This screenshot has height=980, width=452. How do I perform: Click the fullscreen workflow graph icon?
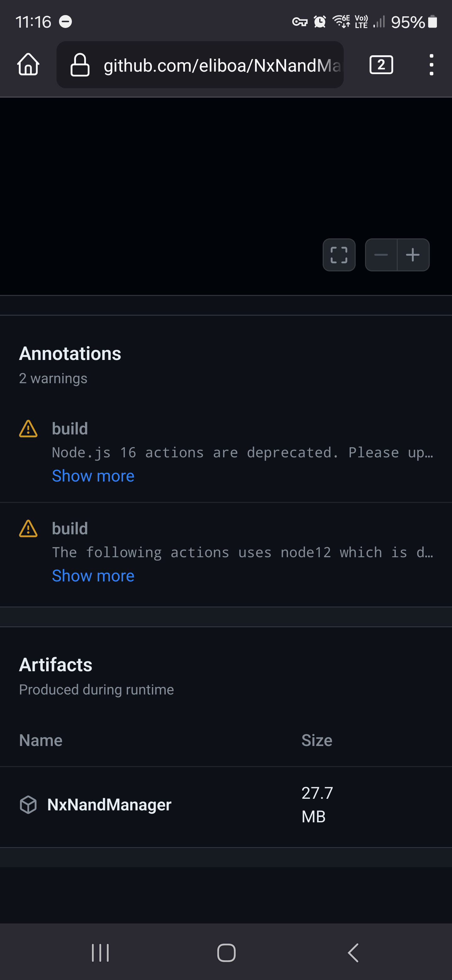[x=339, y=255]
